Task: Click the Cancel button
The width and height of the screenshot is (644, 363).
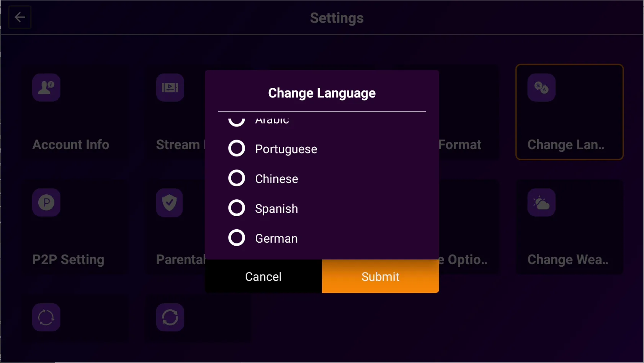Action: (x=263, y=276)
